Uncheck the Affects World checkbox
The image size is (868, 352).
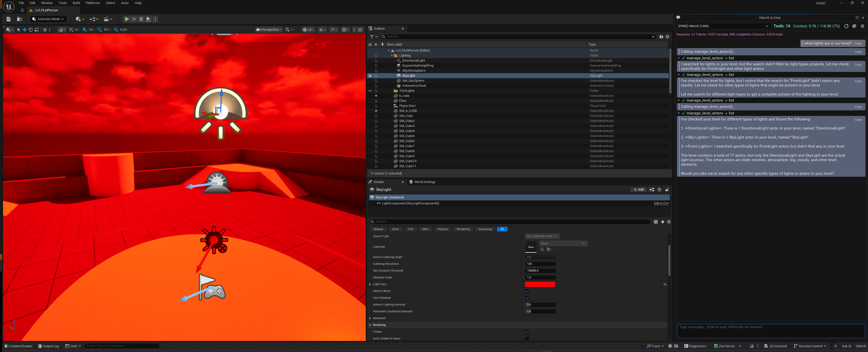pyautogui.click(x=527, y=291)
